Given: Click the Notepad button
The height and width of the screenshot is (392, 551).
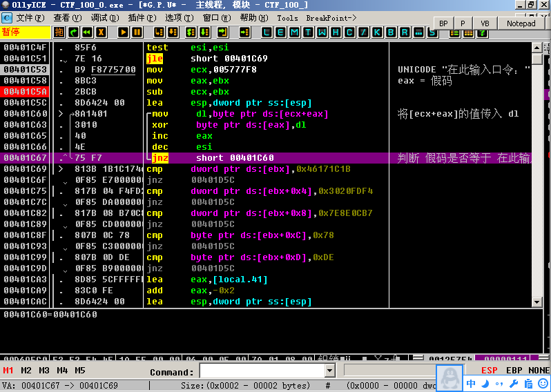Looking at the screenshot, I should (x=521, y=23).
